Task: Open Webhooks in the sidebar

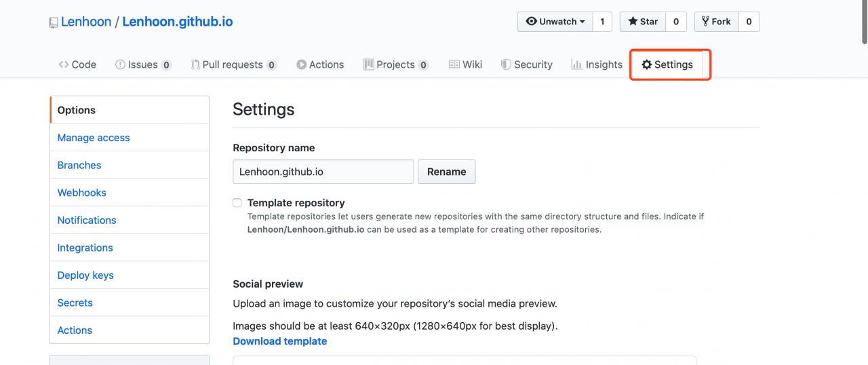Action: coord(82,193)
